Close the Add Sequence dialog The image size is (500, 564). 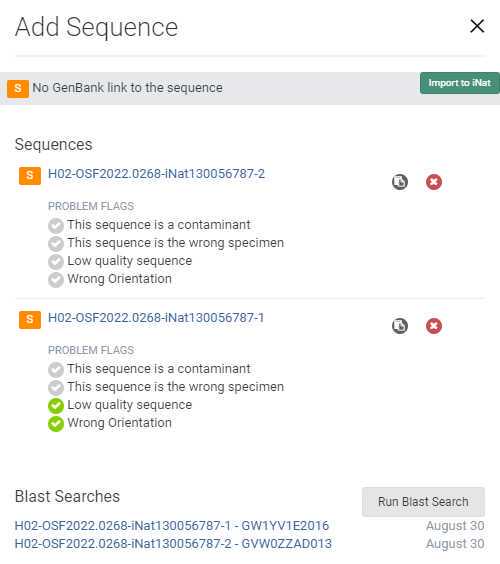(477, 26)
